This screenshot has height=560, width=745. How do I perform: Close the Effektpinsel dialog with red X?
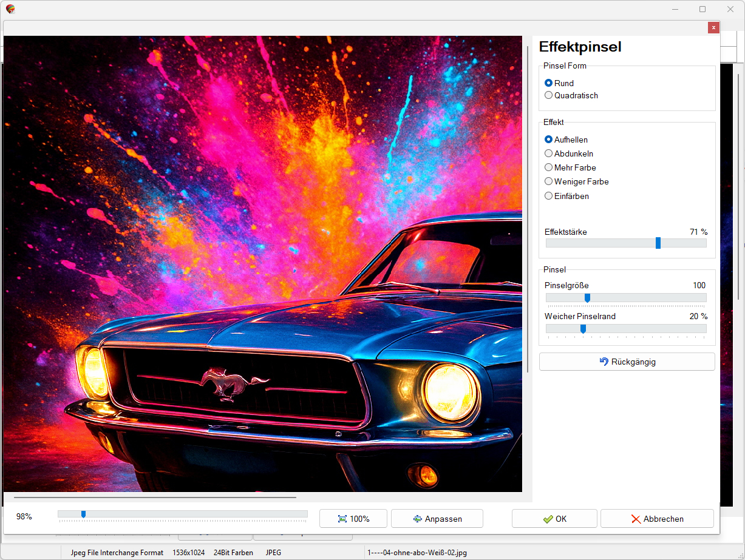(x=713, y=27)
